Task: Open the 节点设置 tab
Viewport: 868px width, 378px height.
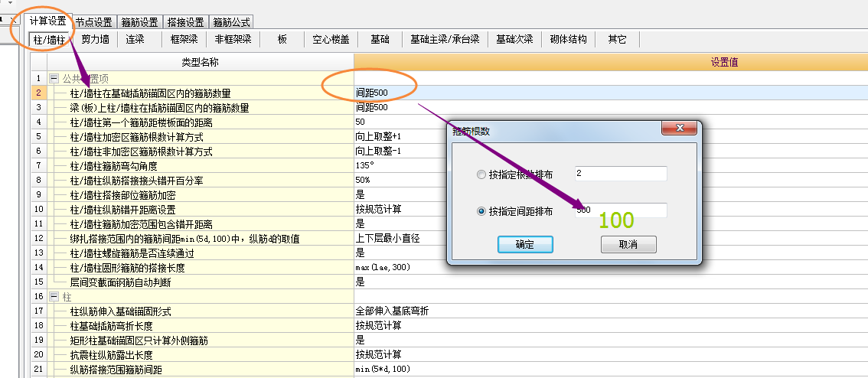Action: 93,21
